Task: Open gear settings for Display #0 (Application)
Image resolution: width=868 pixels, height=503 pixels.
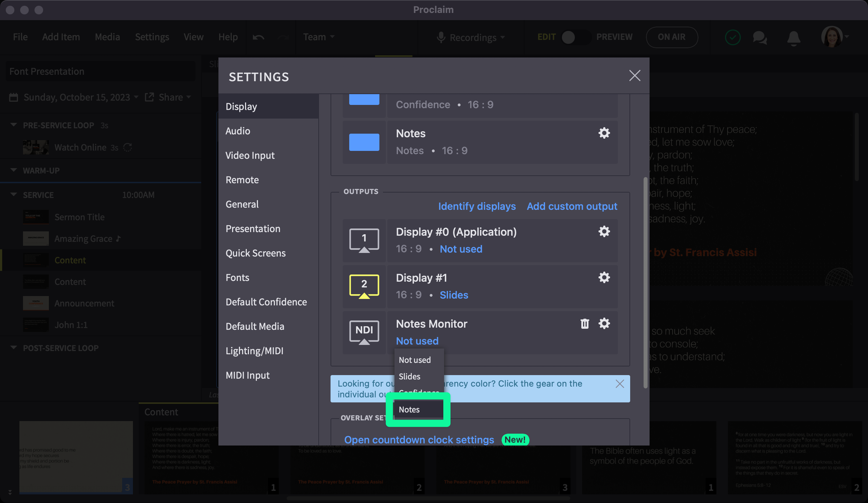Action: click(604, 231)
